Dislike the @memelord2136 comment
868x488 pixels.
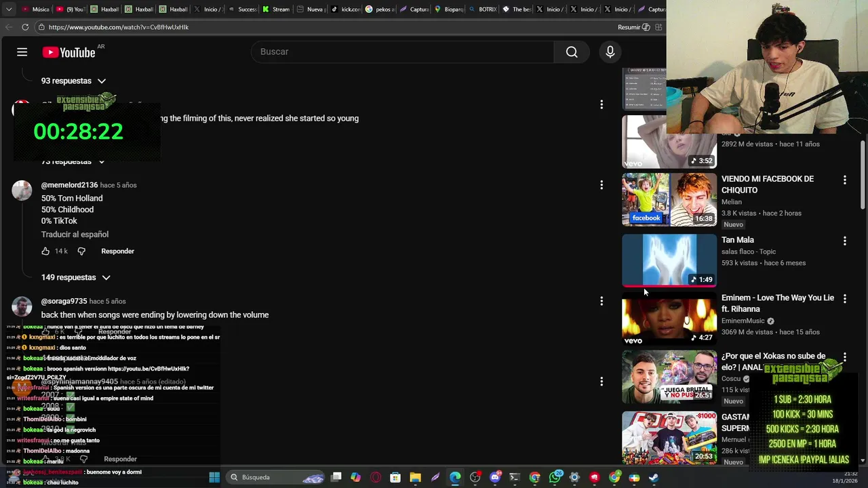81,251
